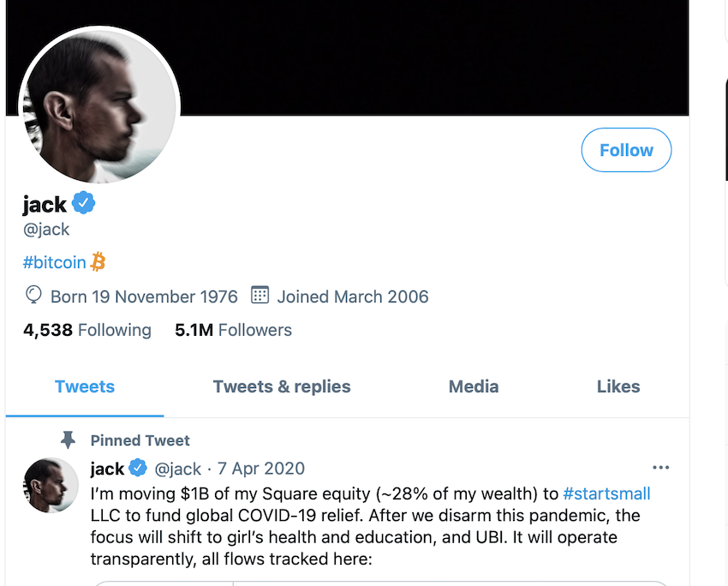Click the pin icon on Pinned Tweet
Screen dimensions: 728x586
pyautogui.click(x=68, y=440)
